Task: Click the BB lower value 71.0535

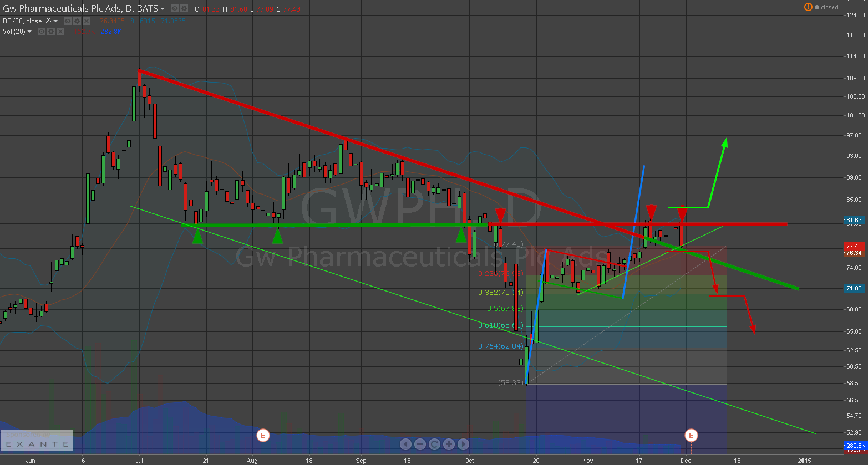Action: click(172, 21)
